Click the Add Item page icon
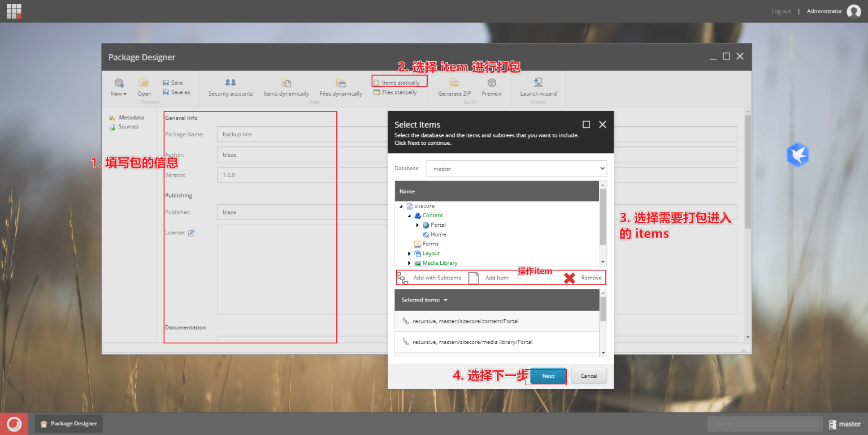The height and width of the screenshot is (435, 868). tap(474, 278)
